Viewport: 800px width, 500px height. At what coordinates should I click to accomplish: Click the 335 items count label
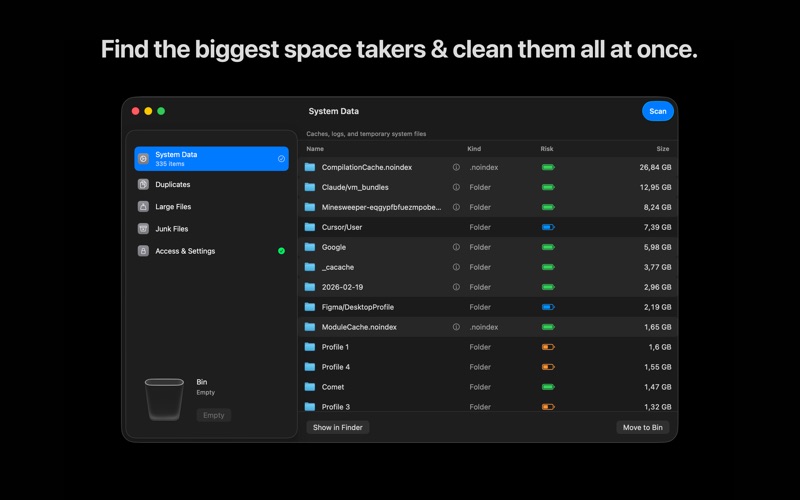coord(170,164)
